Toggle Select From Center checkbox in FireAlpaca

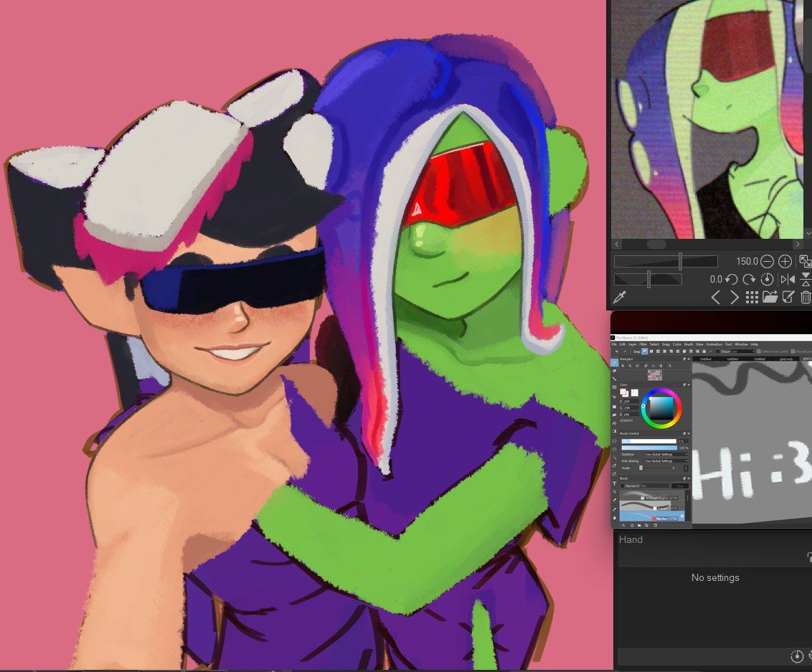tap(759, 351)
